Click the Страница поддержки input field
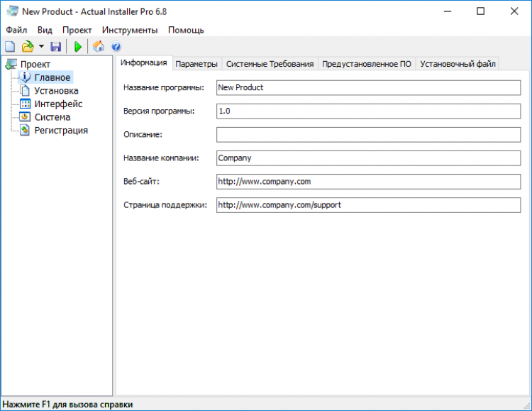This screenshot has width=532, height=411. [x=368, y=205]
